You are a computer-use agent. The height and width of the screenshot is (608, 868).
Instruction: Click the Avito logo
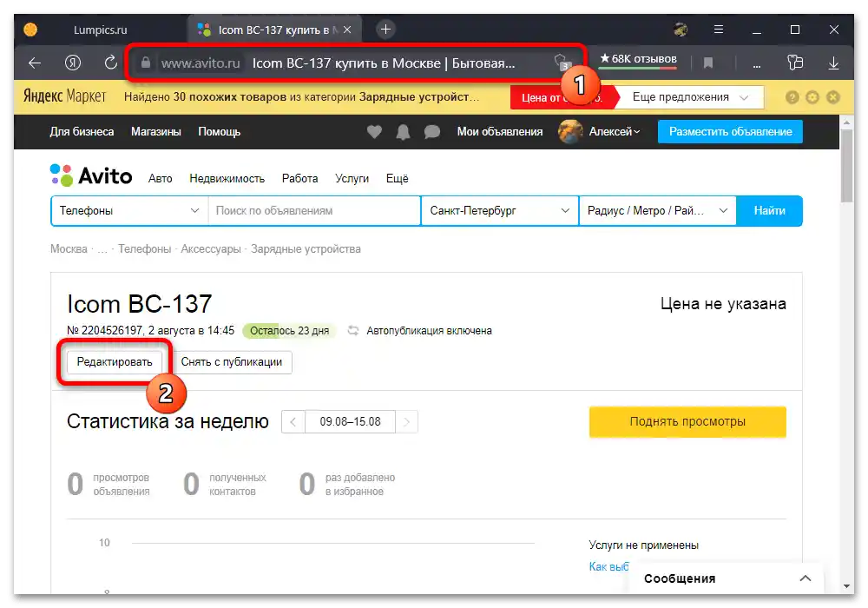pos(91,175)
